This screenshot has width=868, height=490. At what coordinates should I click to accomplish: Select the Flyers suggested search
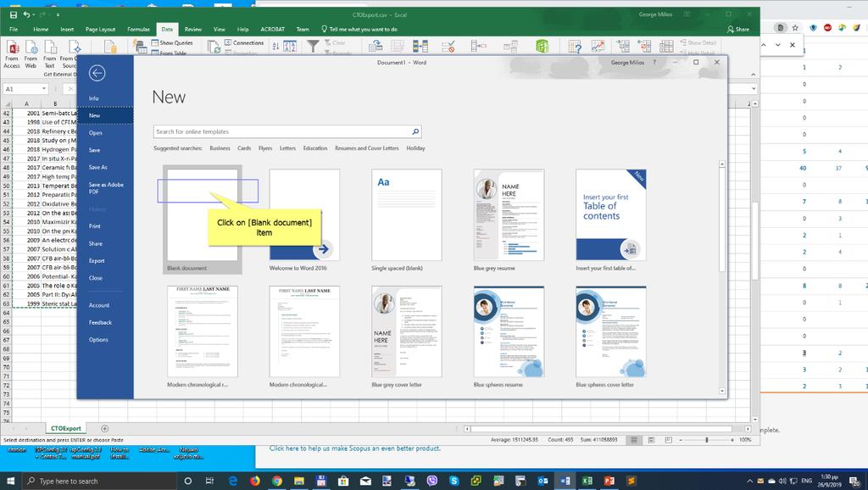pos(265,148)
